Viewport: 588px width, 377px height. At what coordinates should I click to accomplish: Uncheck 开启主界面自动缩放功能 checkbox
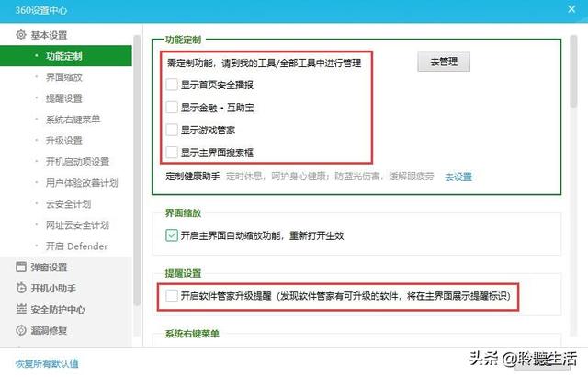[x=172, y=235]
